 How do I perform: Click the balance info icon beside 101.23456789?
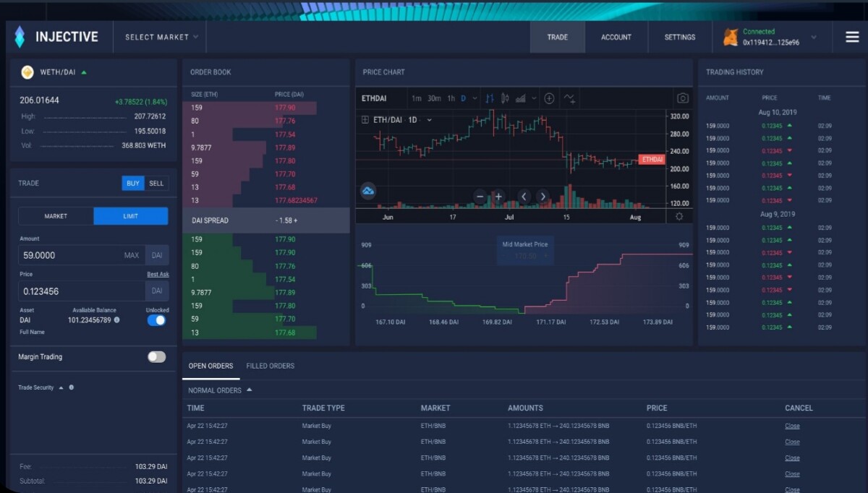coord(117,320)
